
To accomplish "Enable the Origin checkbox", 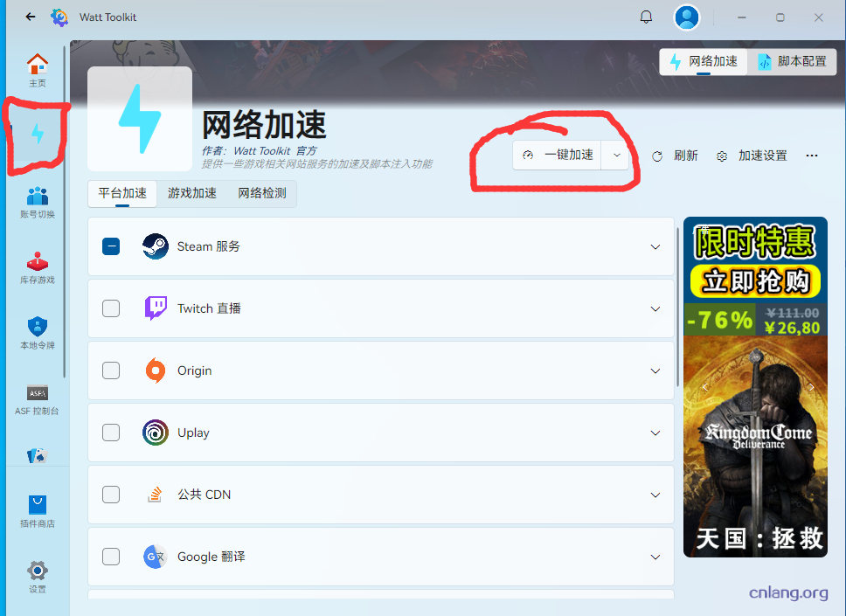I will (x=111, y=370).
